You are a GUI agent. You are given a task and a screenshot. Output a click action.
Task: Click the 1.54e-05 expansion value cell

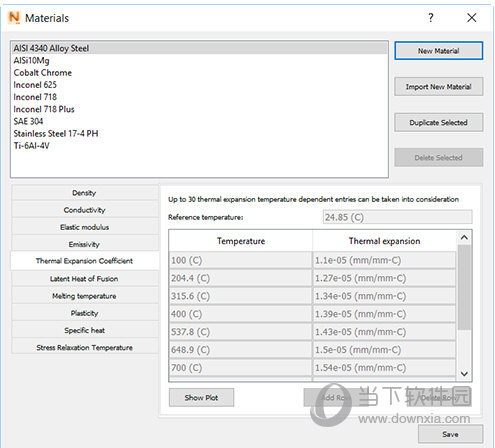pyautogui.click(x=384, y=368)
